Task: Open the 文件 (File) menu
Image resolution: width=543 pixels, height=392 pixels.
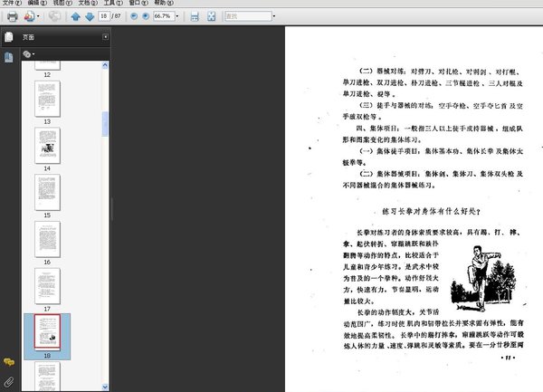Action: [x=12, y=3]
